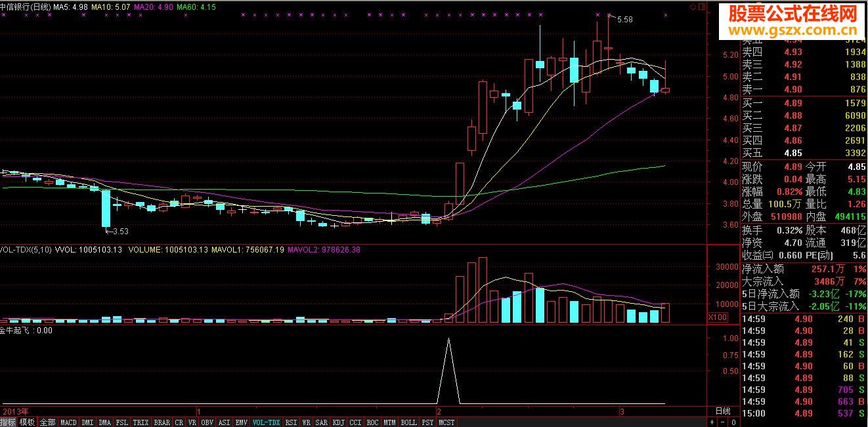Select the VR indicator tab

[192, 422]
